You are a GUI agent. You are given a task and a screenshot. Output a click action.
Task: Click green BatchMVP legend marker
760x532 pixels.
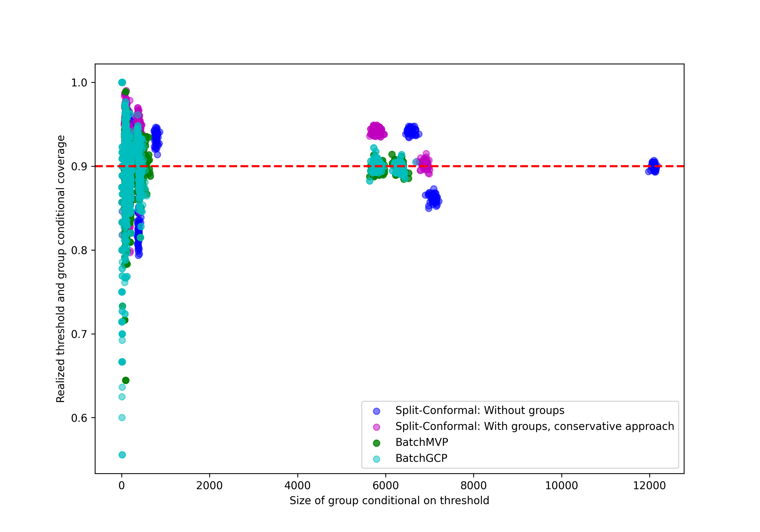click(376, 443)
